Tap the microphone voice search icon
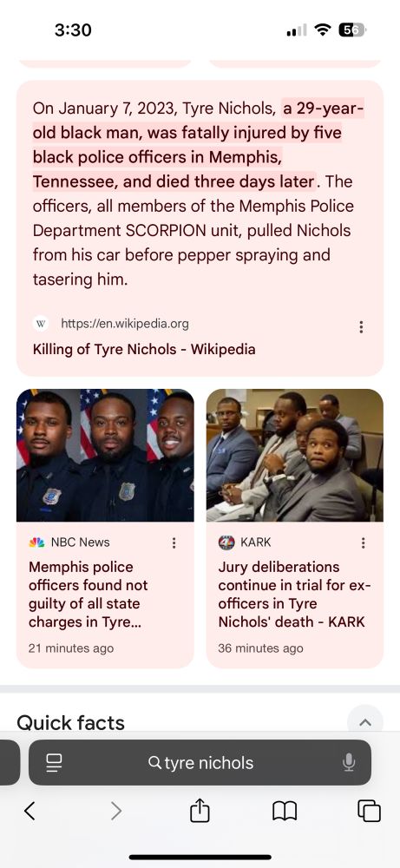The image size is (400, 868). pyautogui.click(x=349, y=763)
